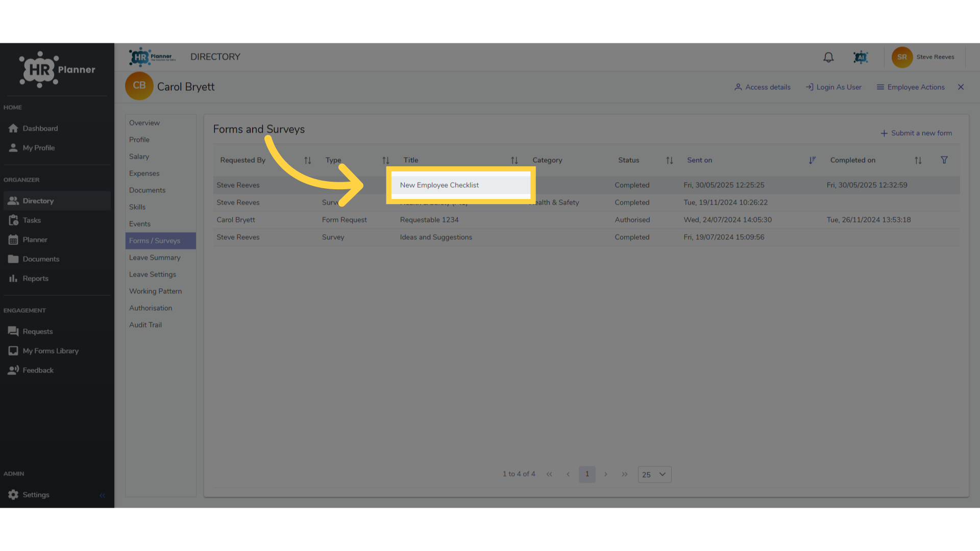Image resolution: width=980 pixels, height=551 pixels.
Task: Switch to Audit Trail tab
Action: pos(161,325)
